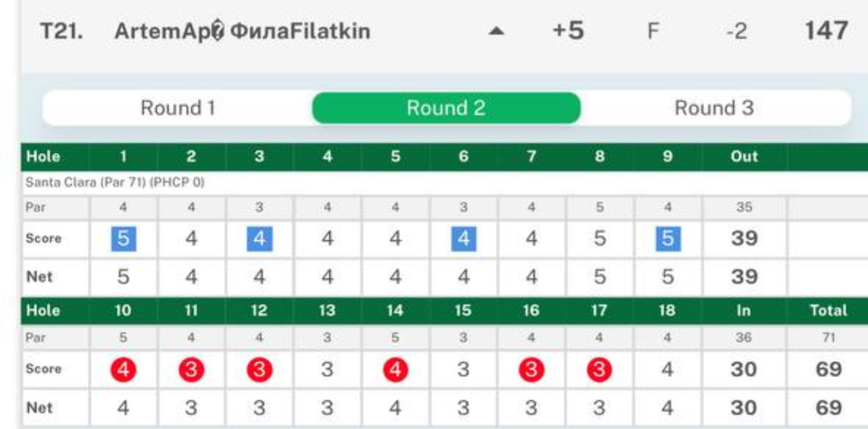Click the player's total score of 147
Viewport: 868px width, 429px height.
[826, 31]
